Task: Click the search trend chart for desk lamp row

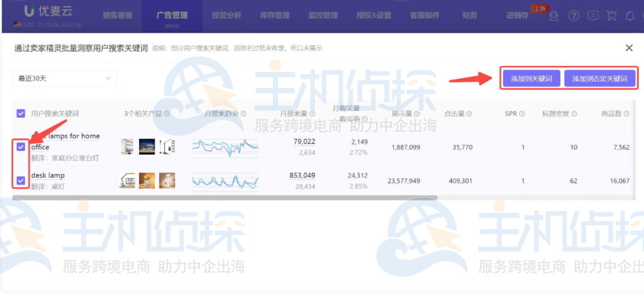Action: [226, 181]
